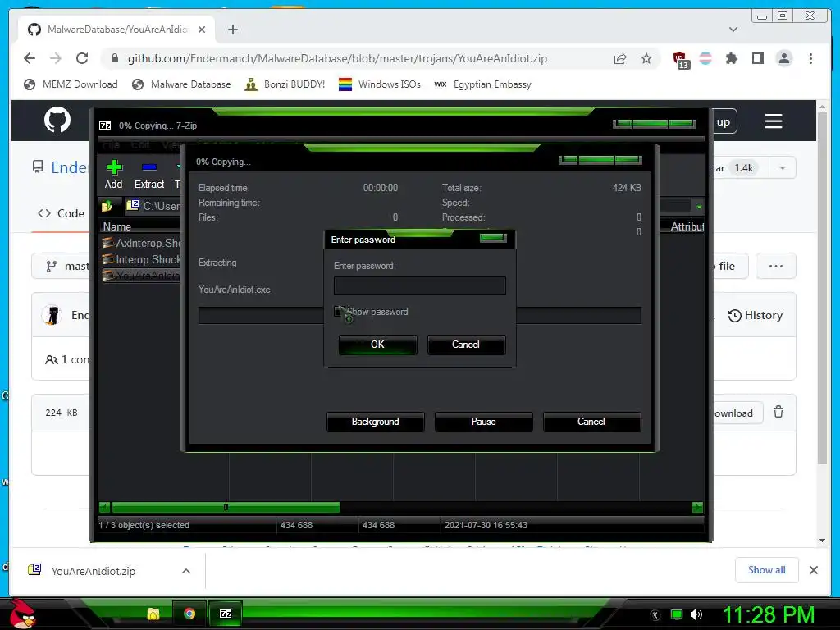
Task: Open Chrome profile avatar
Action: (783, 58)
